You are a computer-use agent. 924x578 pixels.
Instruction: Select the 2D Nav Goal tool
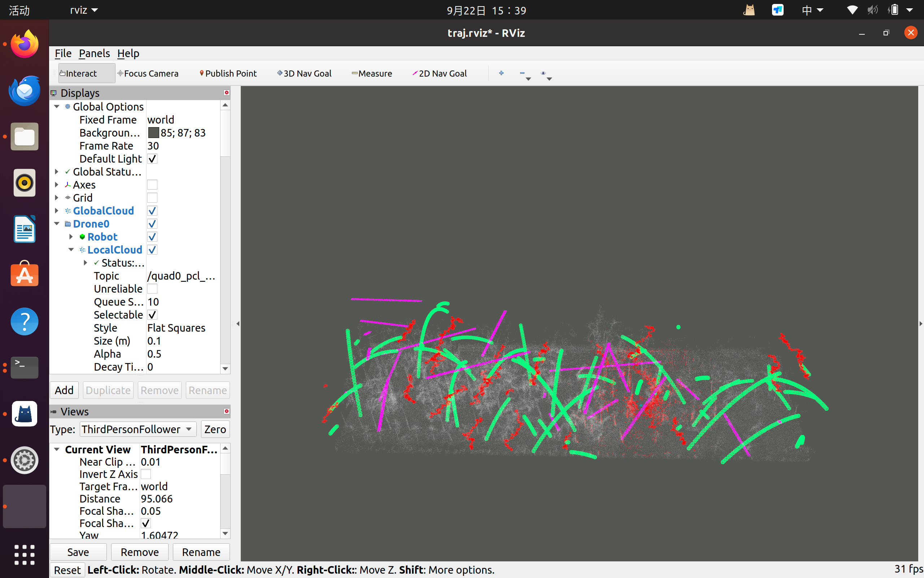pyautogui.click(x=440, y=73)
